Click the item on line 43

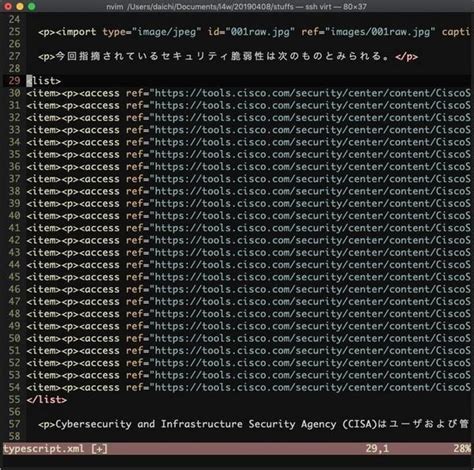point(248,252)
